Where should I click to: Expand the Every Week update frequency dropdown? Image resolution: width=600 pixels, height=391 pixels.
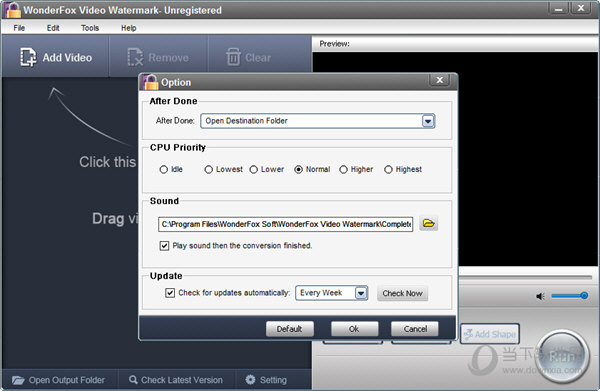[361, 293]
